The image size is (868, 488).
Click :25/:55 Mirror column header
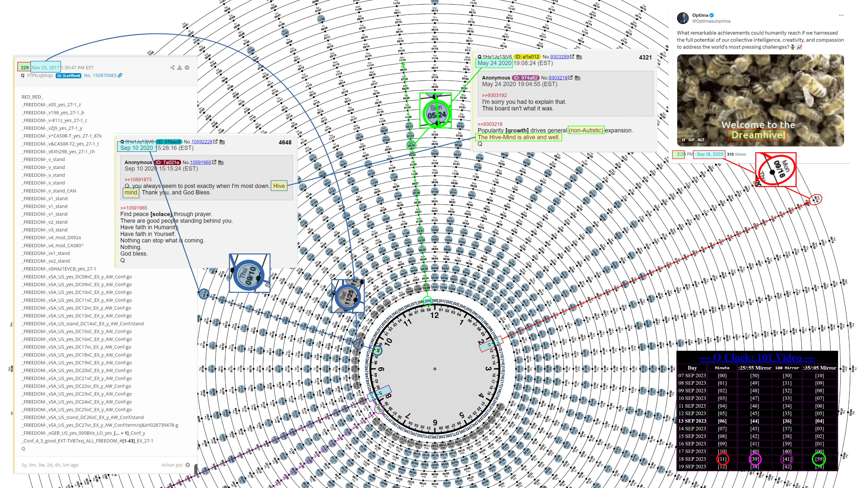click(x=754, y=368)
